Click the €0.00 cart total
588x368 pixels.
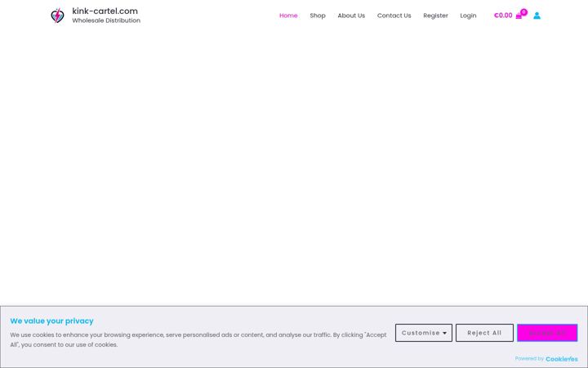pos(503,16)
